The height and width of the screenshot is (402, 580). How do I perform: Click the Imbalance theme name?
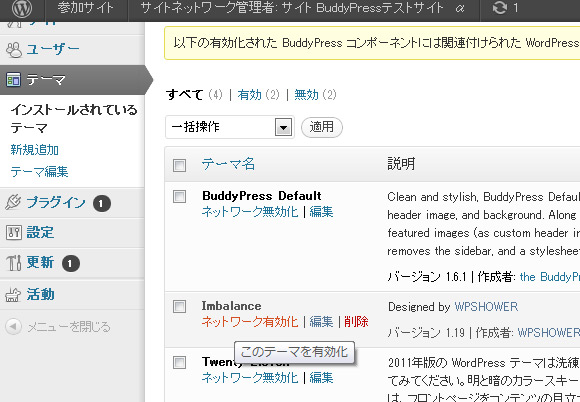[232, 306]
